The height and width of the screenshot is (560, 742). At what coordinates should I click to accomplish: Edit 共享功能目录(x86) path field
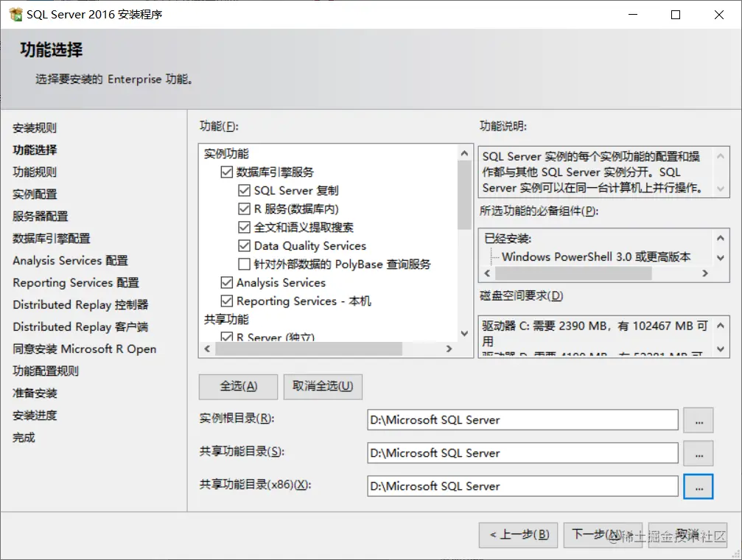pyautogui.click(x=522, y=486)
